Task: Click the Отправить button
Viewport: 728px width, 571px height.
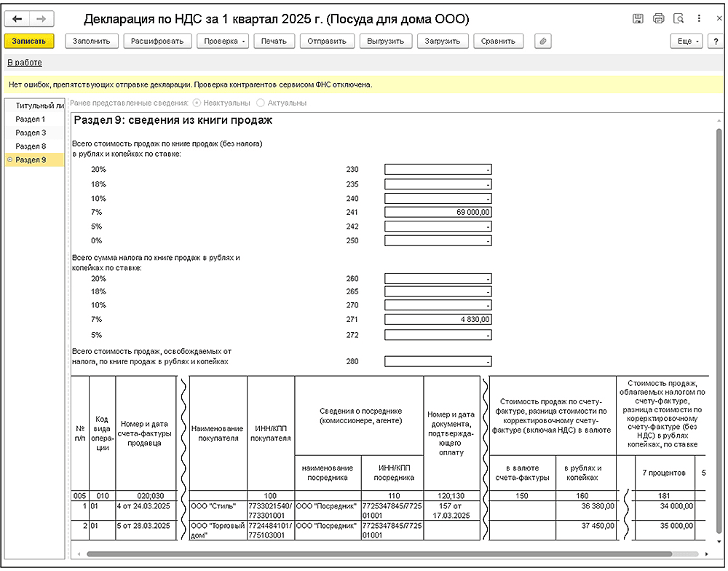Action: (x=327, y=42)
